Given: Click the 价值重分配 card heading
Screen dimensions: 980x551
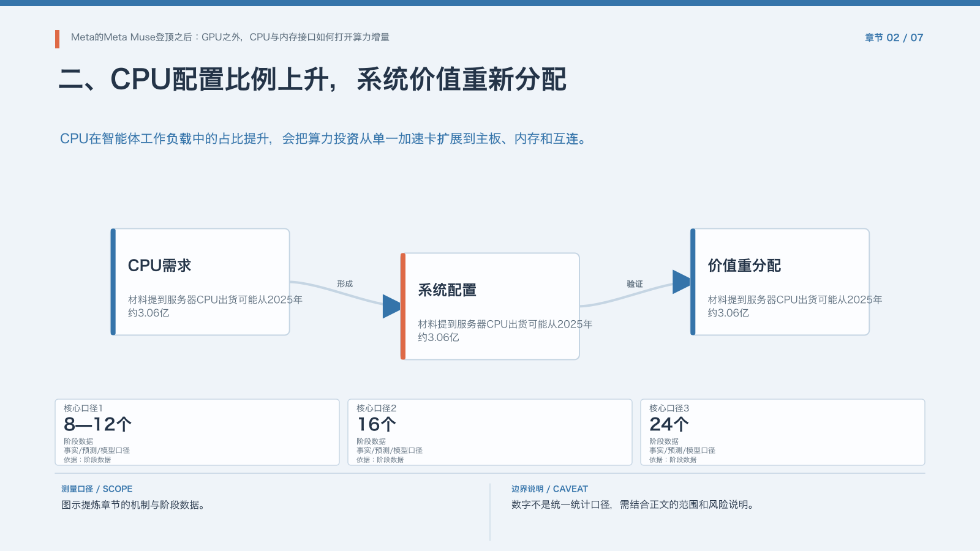Looking at the screenshot, I should 744,266.
